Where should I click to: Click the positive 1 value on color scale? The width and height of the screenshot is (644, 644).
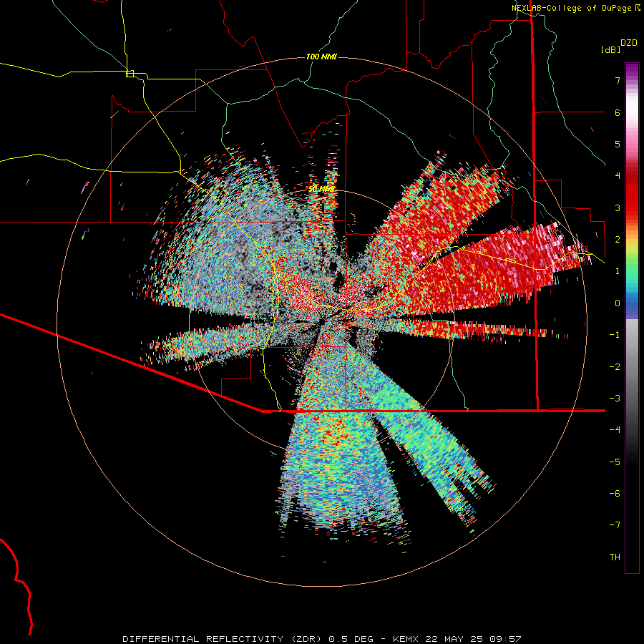[618, 271]
